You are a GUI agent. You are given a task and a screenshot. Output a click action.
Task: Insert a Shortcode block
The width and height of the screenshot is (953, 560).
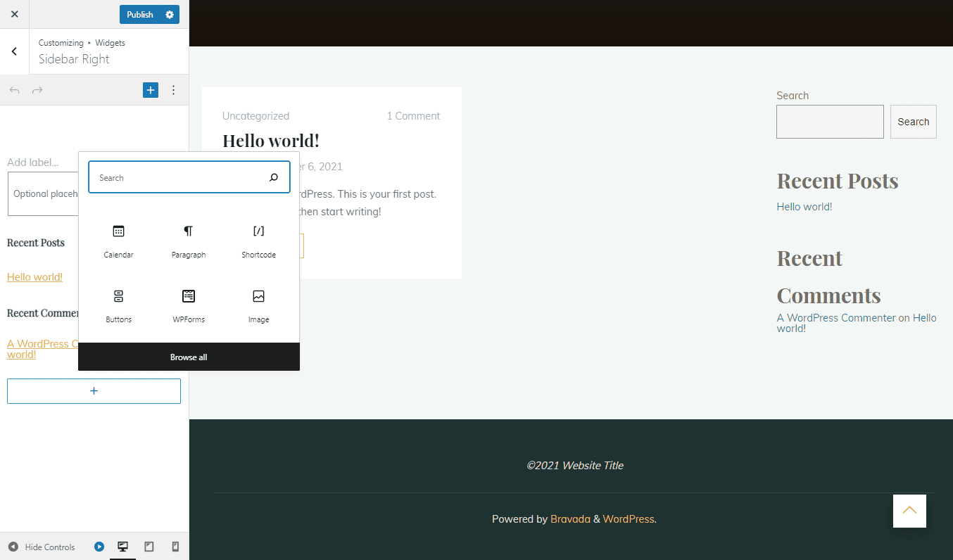[258, 239]
